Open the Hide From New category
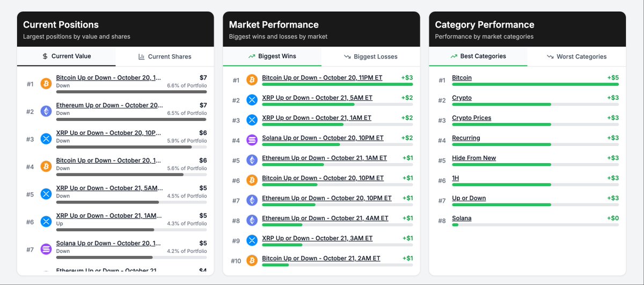This screenshot has height=285, width=644. point(474,158)
